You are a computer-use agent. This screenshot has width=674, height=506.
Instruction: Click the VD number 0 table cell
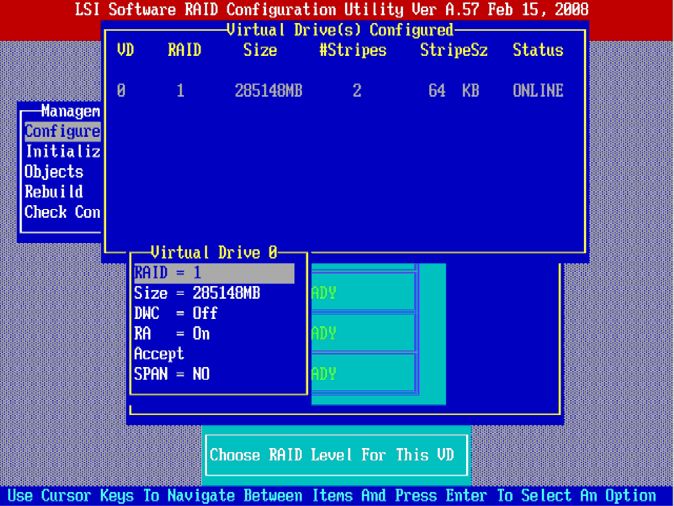[x=121, y=91]
